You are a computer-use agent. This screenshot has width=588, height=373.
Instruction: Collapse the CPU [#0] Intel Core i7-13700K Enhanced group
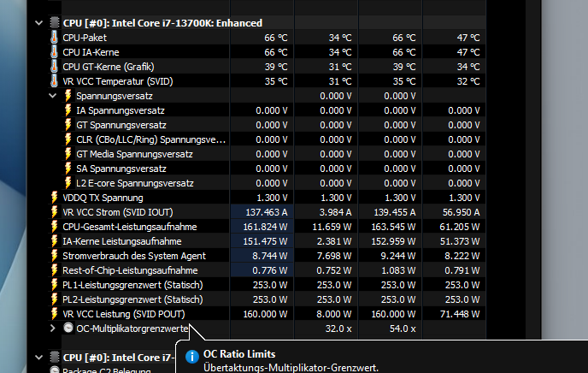(38, 23)
